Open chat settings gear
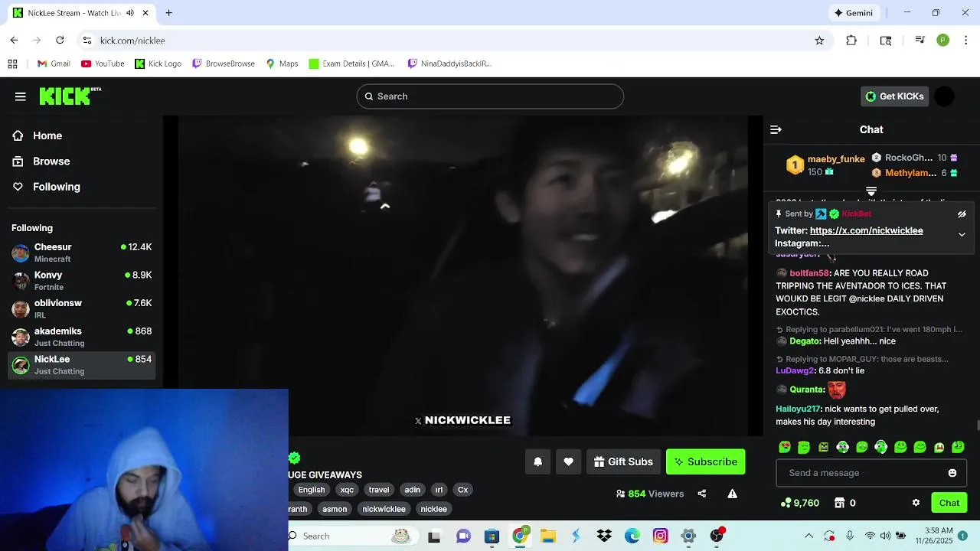Image resolution: width=980 pixels, height=551 pixels. tap(916, 503)
